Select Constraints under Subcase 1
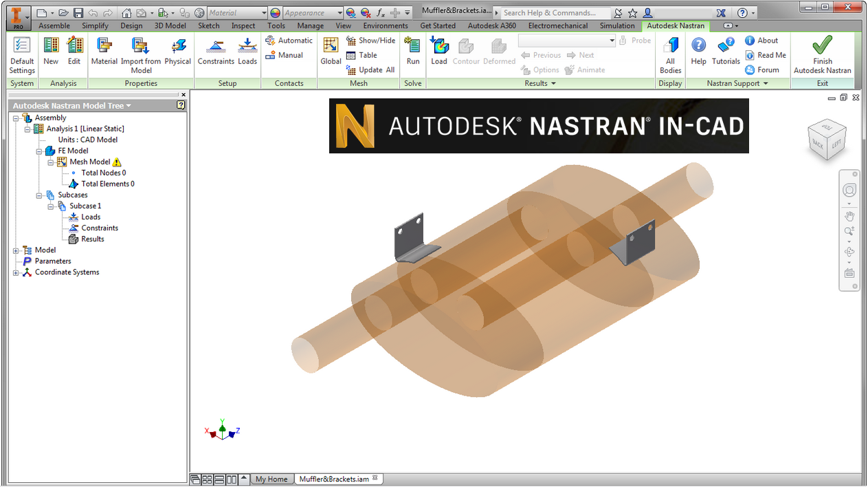The image size is (868, 487). click(100, 228)
